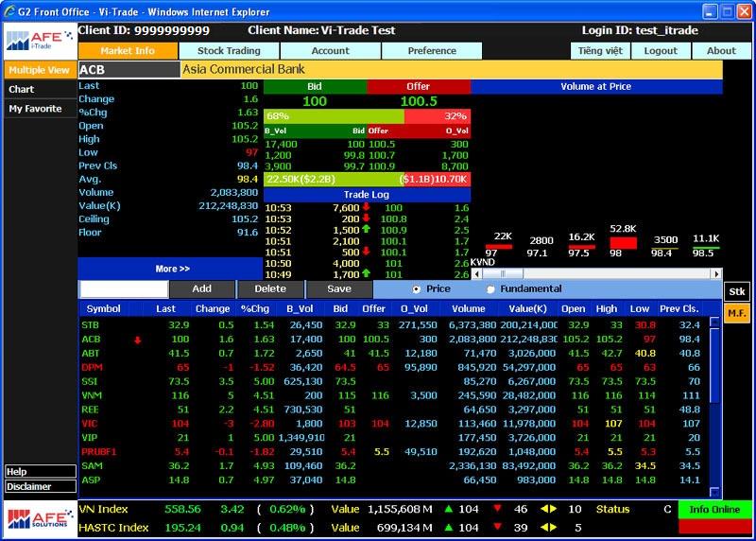Viewport: 756px width, 541px height.
Task: Click the Trade Log header
Action: point(367,195)
